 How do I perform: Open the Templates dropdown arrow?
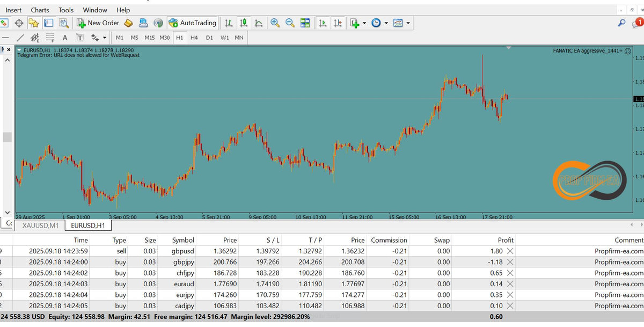coord(408,23)
